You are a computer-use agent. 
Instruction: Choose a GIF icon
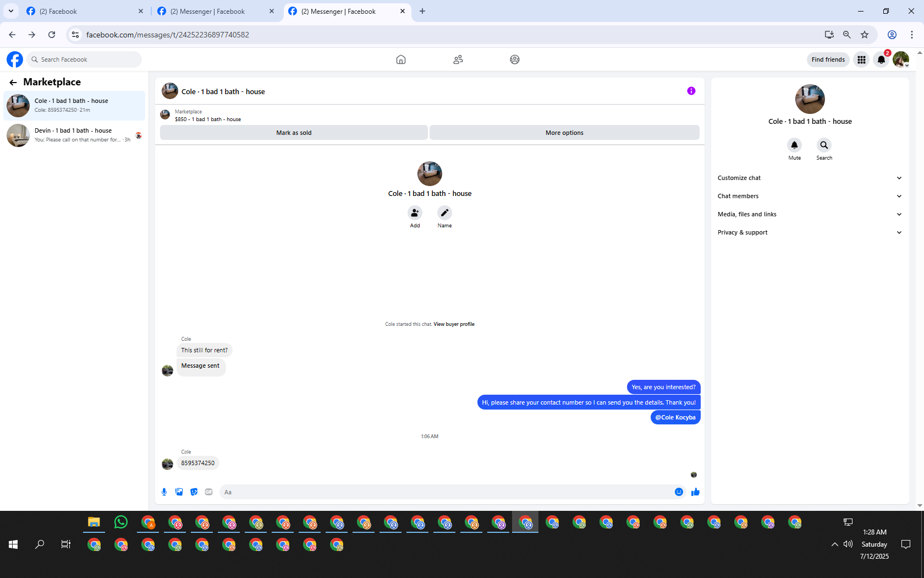pyautogui.click(x=209, y=492)
